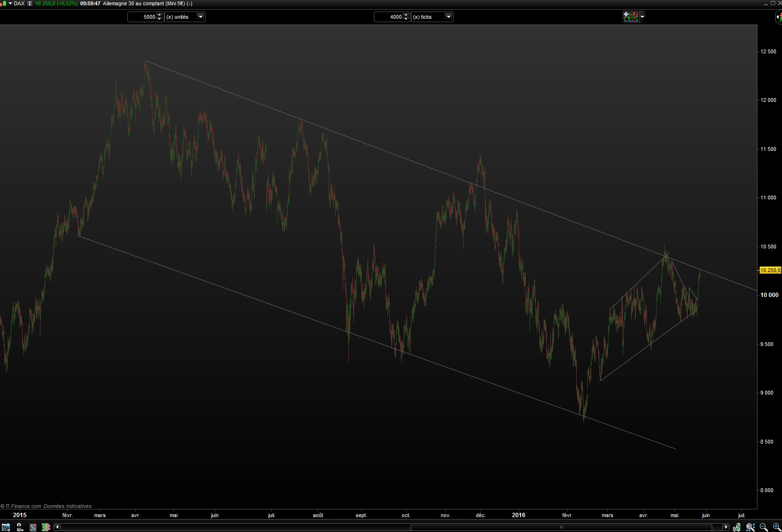Click the yellow 10 258,0 price label
Viewport: 782px width, 532px height.
[770, 270]
